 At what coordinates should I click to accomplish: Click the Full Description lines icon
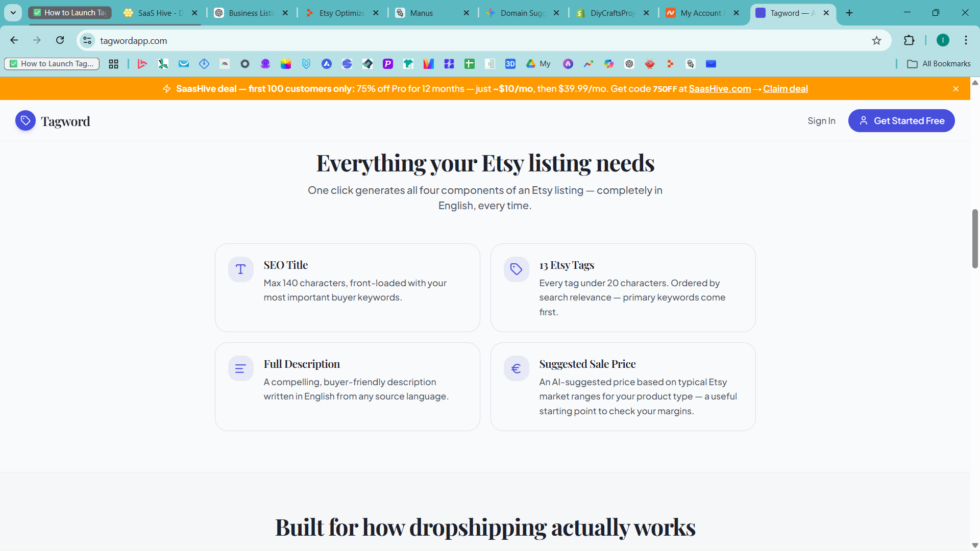(x=241, y=368)
